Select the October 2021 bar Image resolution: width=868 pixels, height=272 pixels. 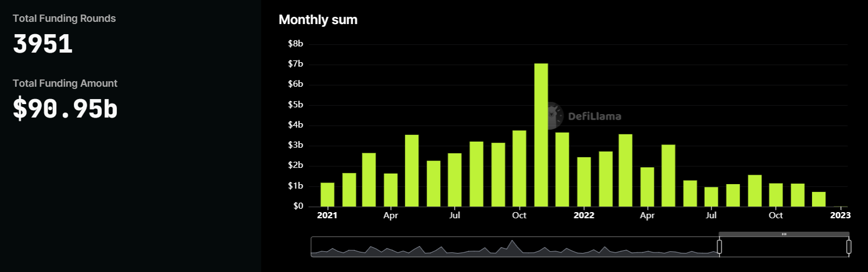pyautogui.click(x=520, y=168)
